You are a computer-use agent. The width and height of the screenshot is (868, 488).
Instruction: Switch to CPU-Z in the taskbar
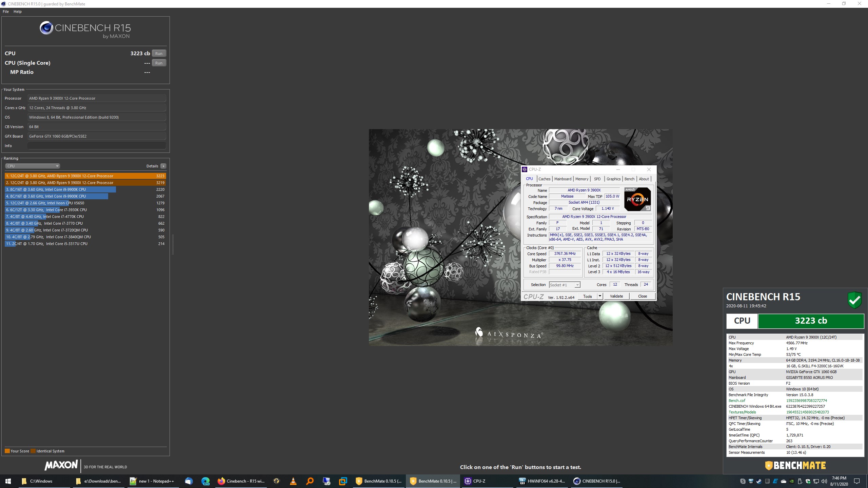click(x=487, y=481)
